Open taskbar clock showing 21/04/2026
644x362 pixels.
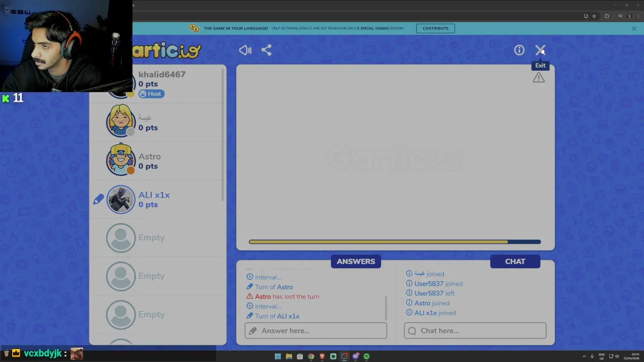(x=631, y=356)
